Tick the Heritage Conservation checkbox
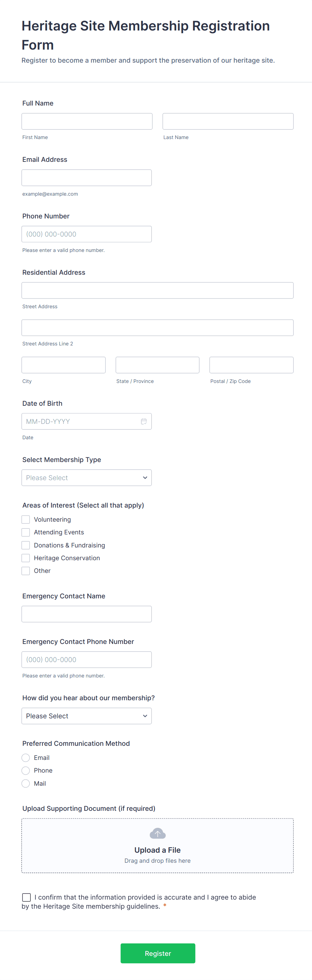This screenshot has width=312, height=980. (25, 558)
